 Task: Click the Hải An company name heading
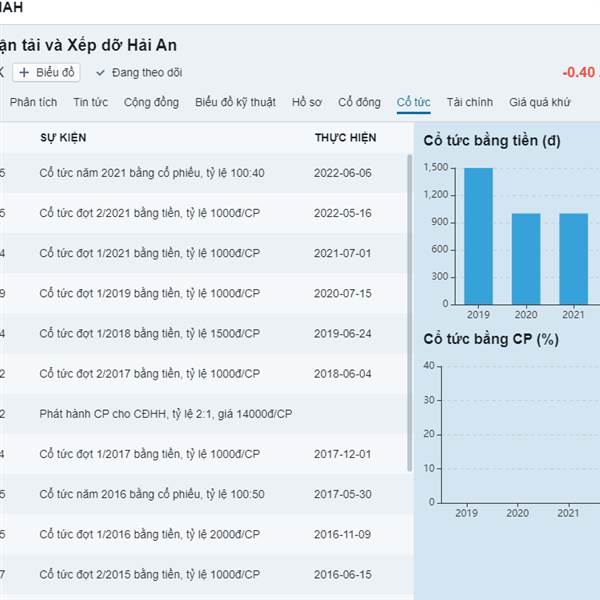coord(88,45)
